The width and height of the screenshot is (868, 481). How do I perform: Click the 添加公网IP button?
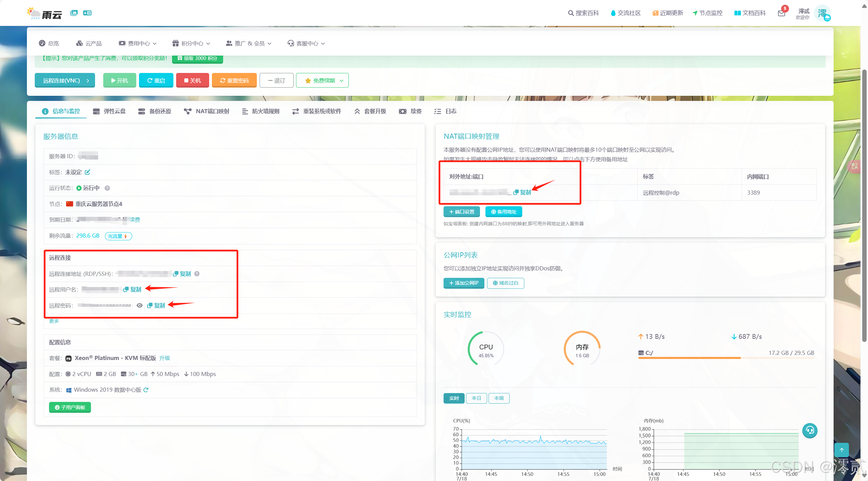[464, 283]
